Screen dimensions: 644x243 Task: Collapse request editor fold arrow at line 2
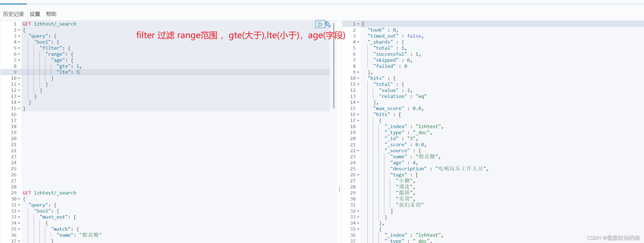tap(19, 30)
